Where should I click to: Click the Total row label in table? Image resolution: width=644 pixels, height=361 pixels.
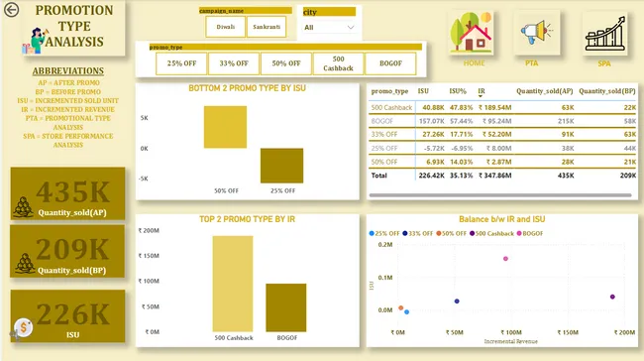tap(379, 176)
